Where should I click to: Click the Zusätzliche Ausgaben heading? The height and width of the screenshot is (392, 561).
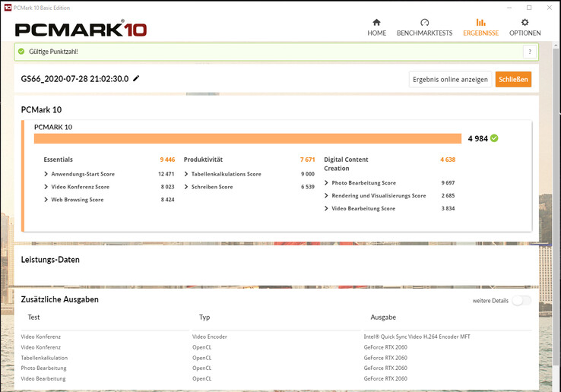(x=60, y=299)
